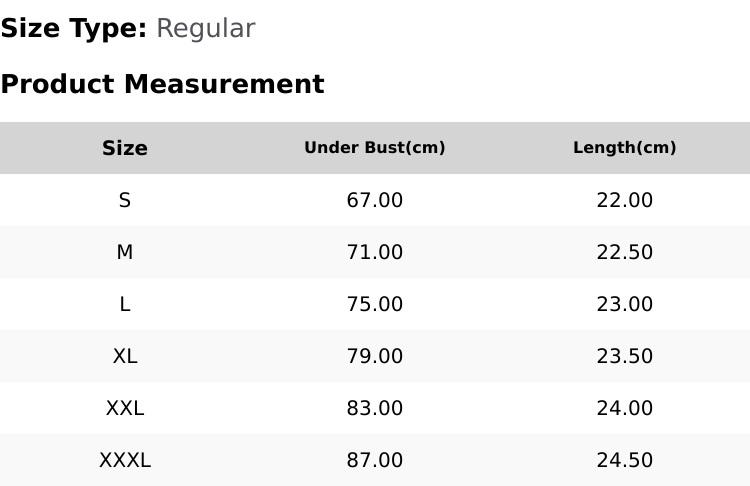Click the 83.00 under bust value
The height and width of the screenshot is (486, 750).
pos(375,408)
